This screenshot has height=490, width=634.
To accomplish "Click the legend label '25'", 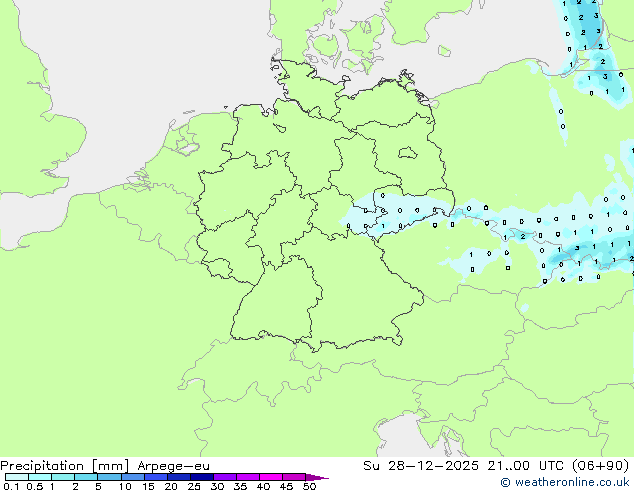I will tap(194, 486).
